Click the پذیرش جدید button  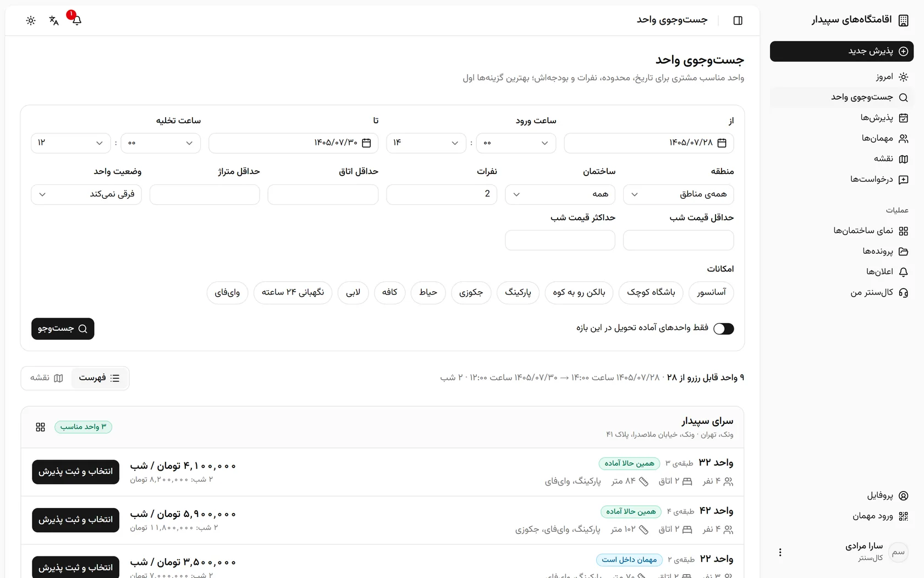click(842, 51)
